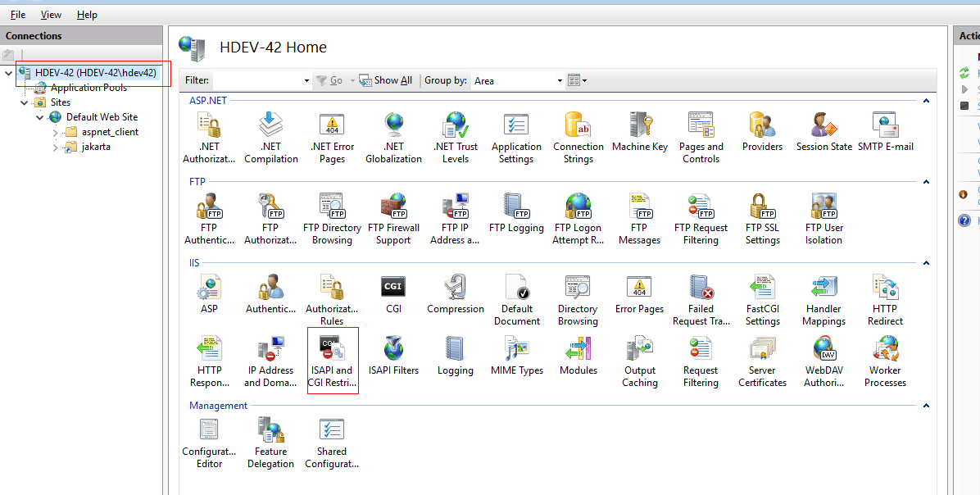Collapse the HDEV-42 server node
The image size is (980, 495).
tap(8, 73)
